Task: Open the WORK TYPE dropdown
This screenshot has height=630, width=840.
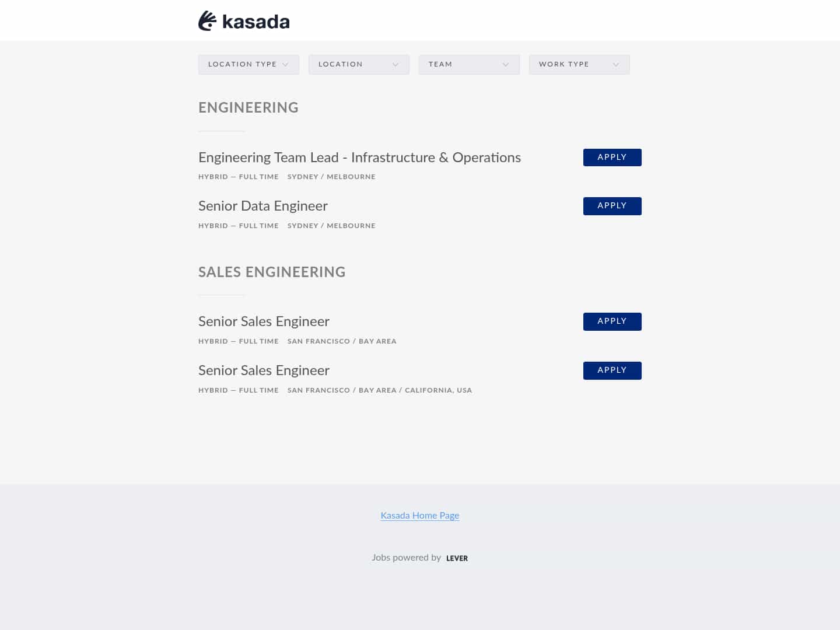Action: click(579, 64)
